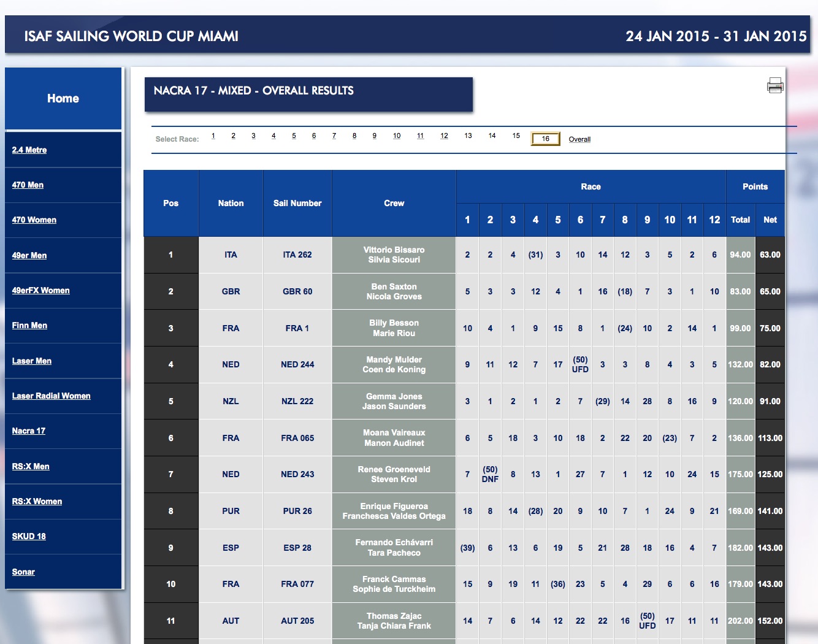The image size is (818, 644).
Task: Click the Enrique Figueroa crew cell
Action: tap(394, 511)
